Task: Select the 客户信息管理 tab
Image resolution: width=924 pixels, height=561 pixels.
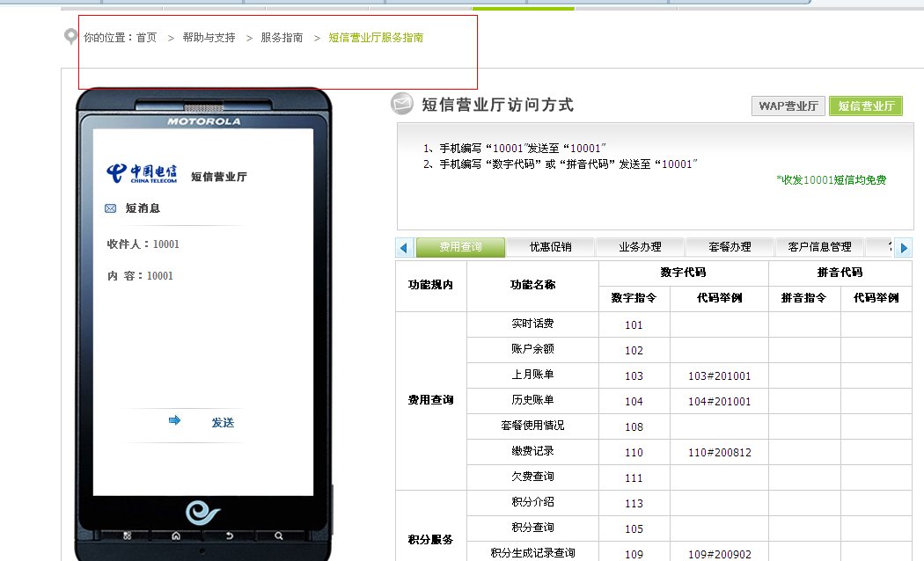Action: tap(819, 247)
